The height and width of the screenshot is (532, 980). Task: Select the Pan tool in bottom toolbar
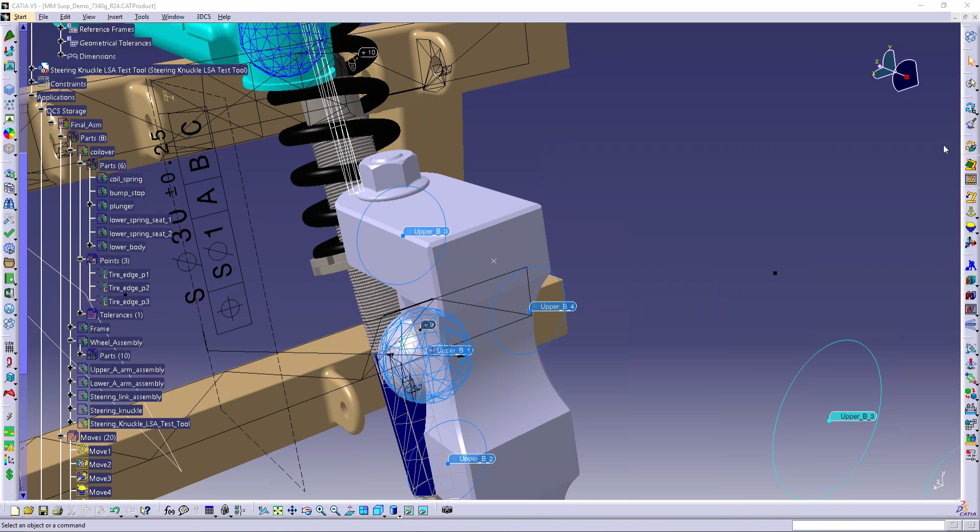292,511
